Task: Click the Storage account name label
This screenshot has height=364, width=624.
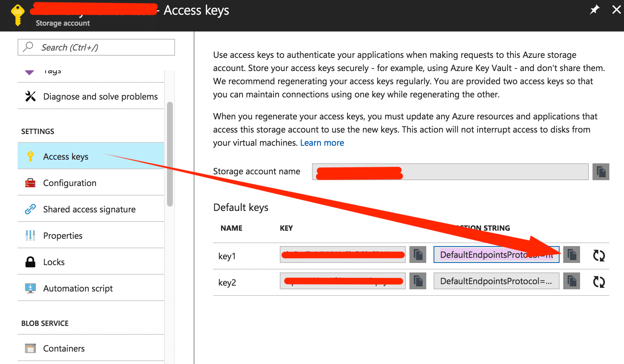Action: pos(257,171)
